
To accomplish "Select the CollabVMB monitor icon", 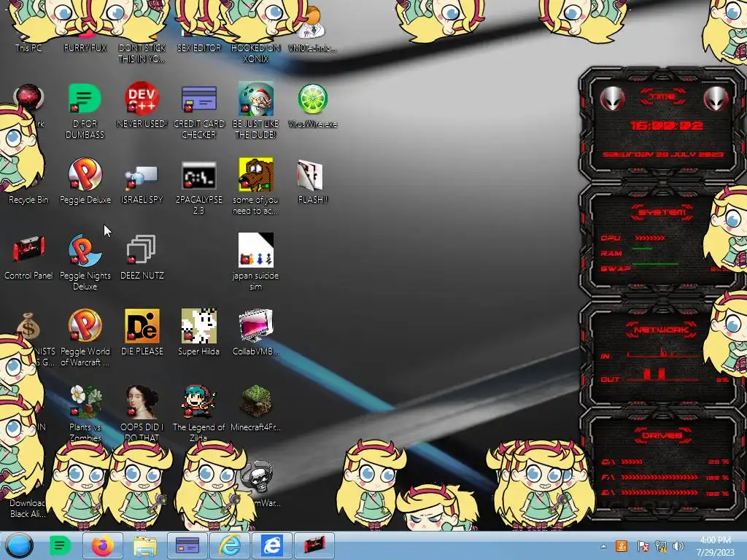I will (256, 326).
